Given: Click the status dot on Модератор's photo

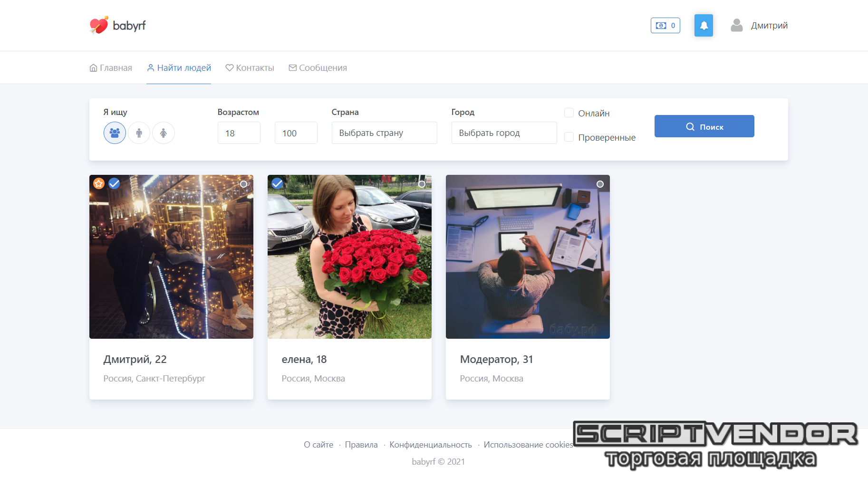Looking at the screenshot, I should point(600,184).
